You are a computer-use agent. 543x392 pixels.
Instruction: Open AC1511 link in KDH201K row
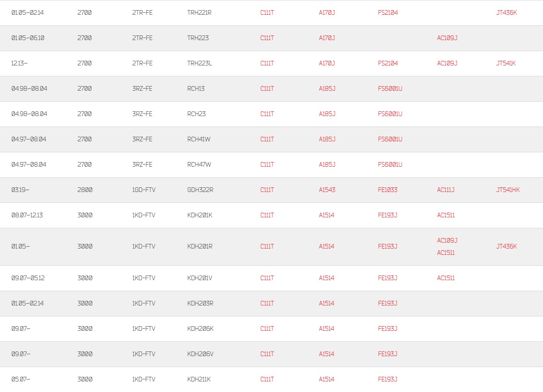click(x=446, y=215)
